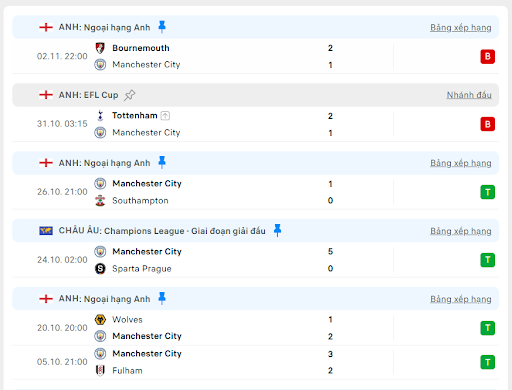Open Bảng xếp hạng in the first league header
The height and width of the screenshot is (390, 512).
pos(461,27)
